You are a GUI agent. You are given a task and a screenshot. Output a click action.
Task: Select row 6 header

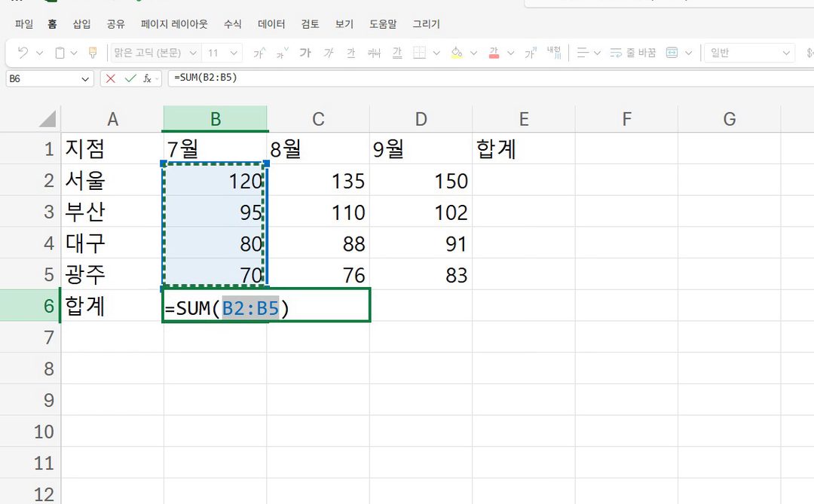click(30, 306)
